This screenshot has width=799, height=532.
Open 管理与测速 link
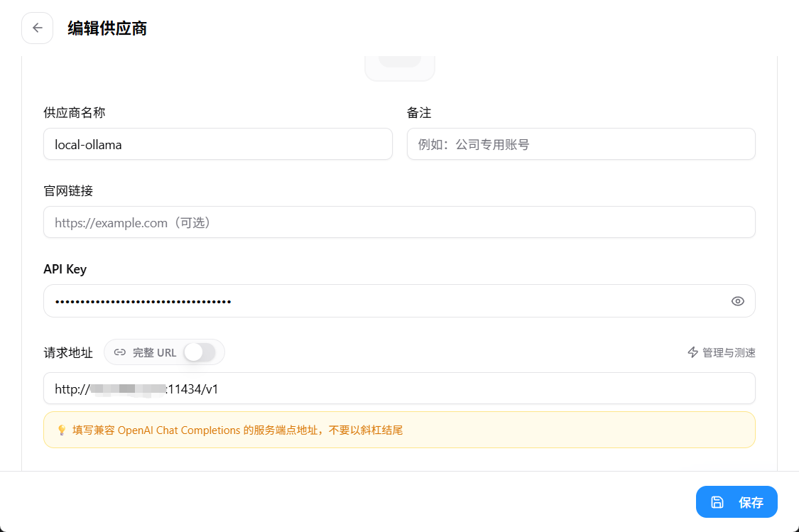[x=721, y=352]
